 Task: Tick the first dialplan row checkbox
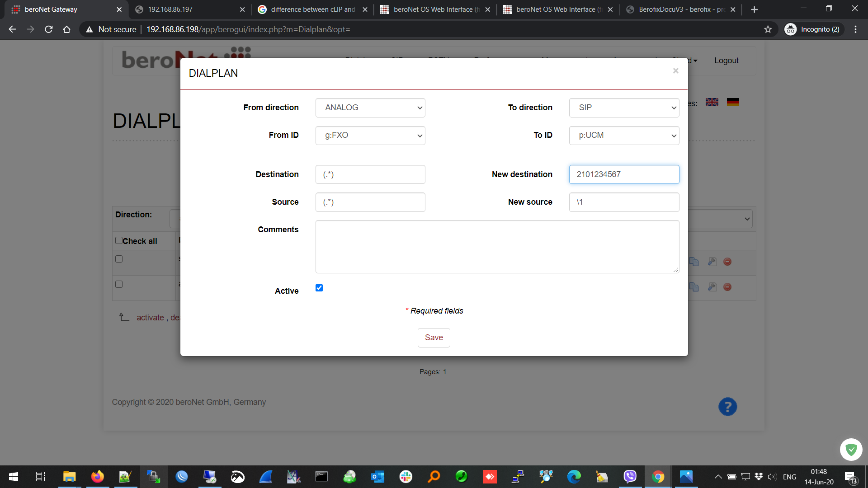point(119,259)
